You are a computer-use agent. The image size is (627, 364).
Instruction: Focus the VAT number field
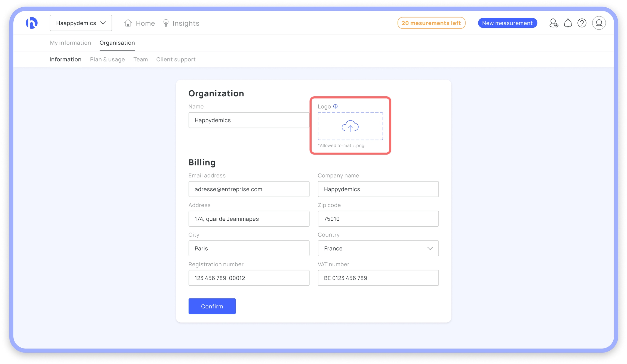pyautogui.click(x=378, y=278)
